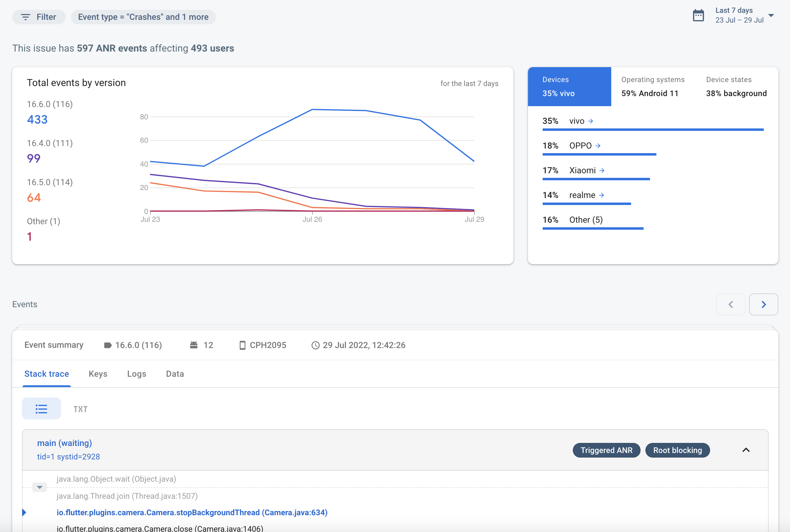Open the Device states tab
790x532 pixels.
736,87
